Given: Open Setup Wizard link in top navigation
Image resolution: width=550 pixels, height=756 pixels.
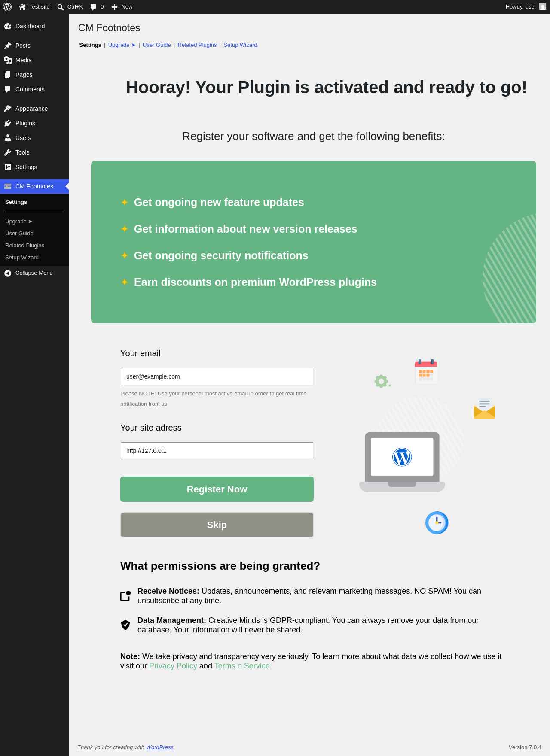Looking at the screenshot, I should pos(240,45).
